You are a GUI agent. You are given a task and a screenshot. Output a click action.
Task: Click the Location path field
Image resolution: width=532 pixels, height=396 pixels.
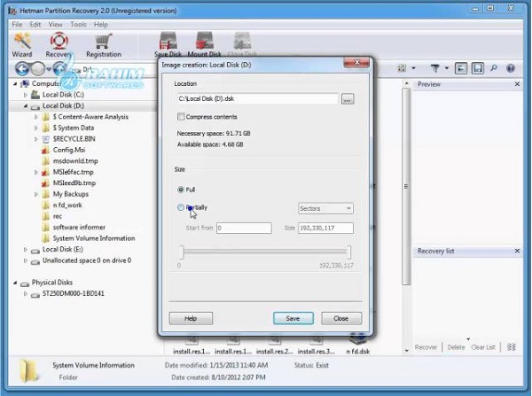(x=257, y=99)
